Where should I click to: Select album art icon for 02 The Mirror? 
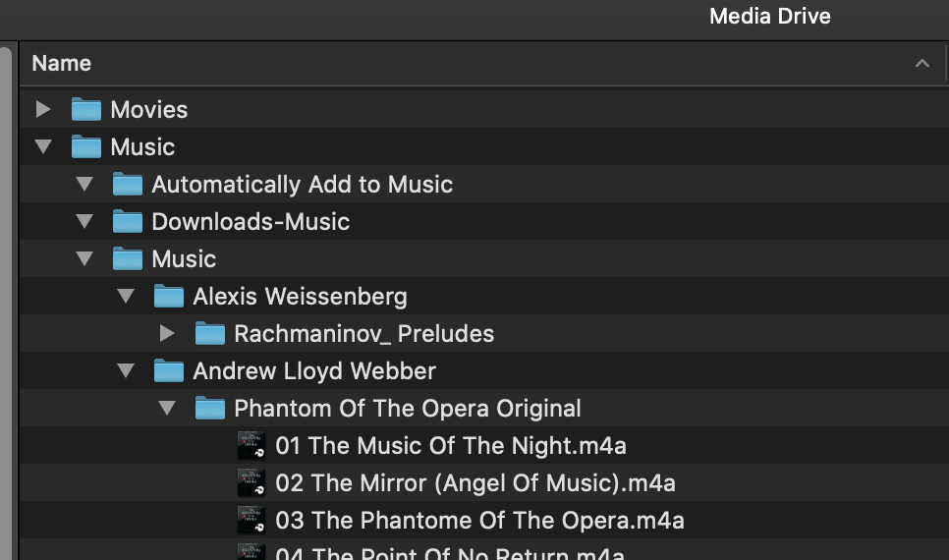coord(251,483)
